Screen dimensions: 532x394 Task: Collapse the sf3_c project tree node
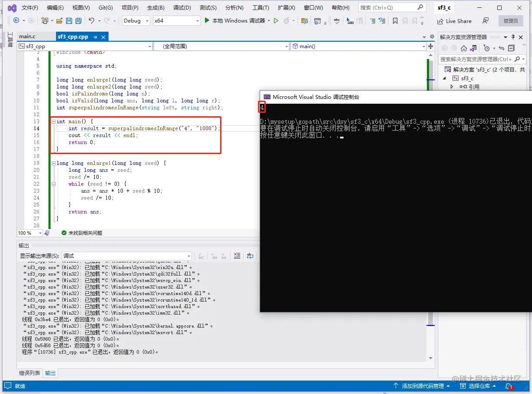tap(444, 78)
